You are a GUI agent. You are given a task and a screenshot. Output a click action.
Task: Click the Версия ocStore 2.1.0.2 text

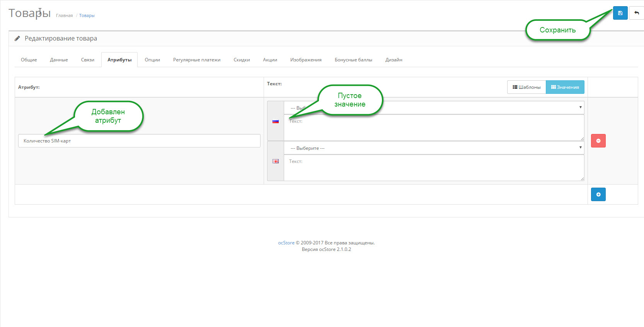326,249
